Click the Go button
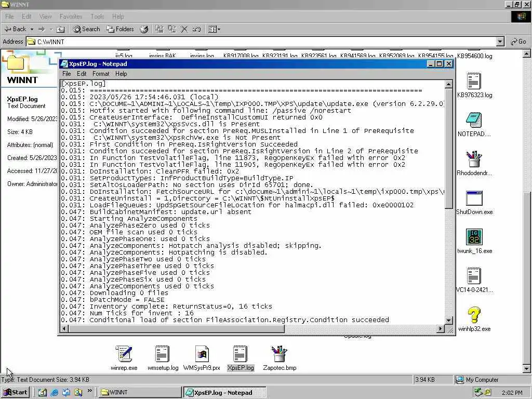 [518, 42]
